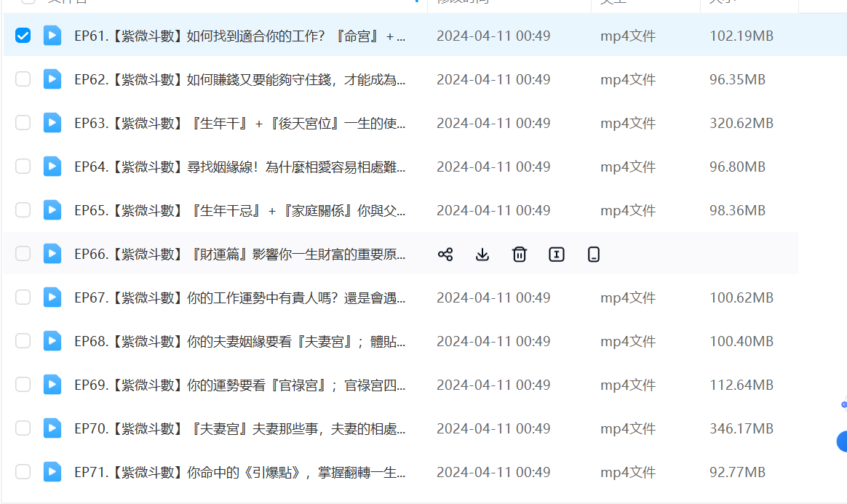Image resolution: width=847 pixels, height=504 pixels.
Task: Download the EP66 video file
Action: click(482, 254)
